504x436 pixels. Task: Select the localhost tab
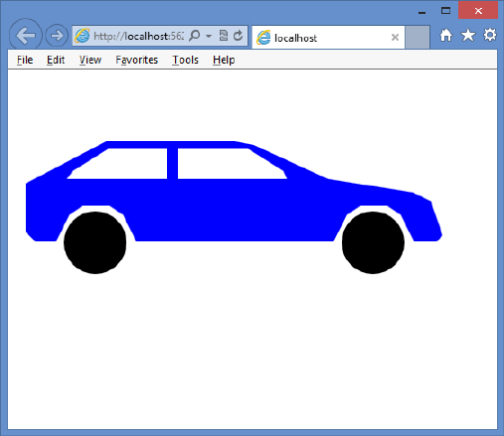[328, 38]
